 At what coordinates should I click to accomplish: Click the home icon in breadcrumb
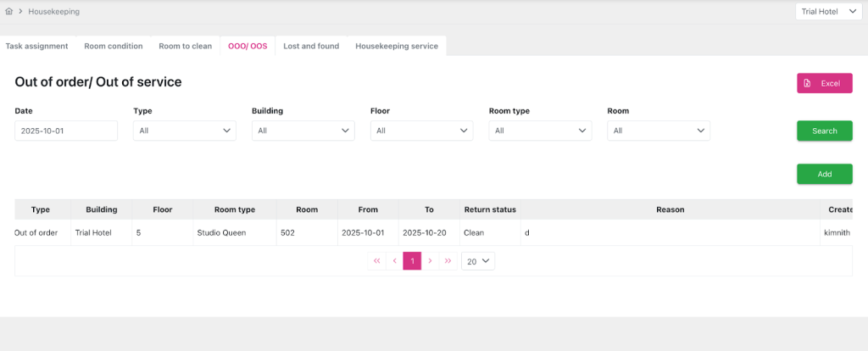(x=9, y=12)
